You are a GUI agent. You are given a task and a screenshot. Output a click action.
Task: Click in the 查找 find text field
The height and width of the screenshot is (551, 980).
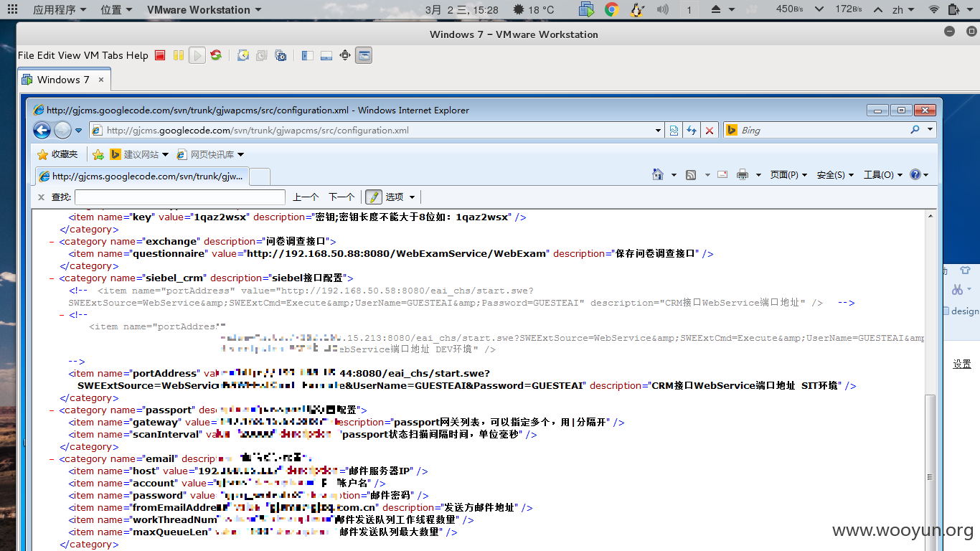click(180, 197)
